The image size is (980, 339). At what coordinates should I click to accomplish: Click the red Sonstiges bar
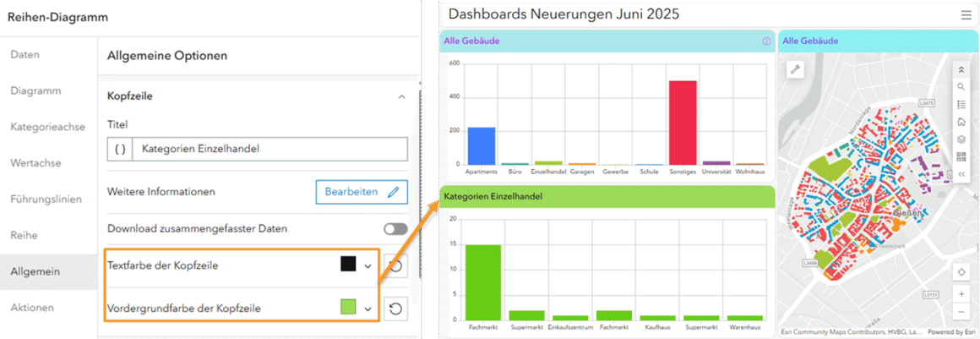pyautogui.click(x=683, y=123)
